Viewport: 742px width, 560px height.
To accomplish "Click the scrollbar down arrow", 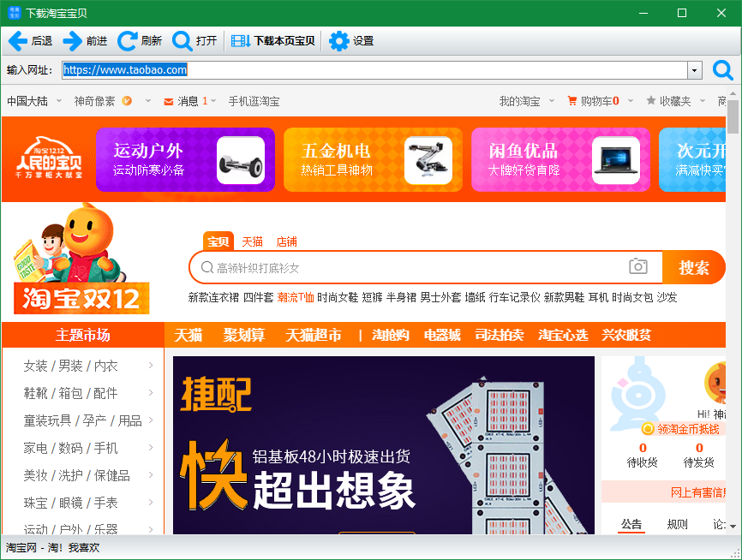I will 733,527.
